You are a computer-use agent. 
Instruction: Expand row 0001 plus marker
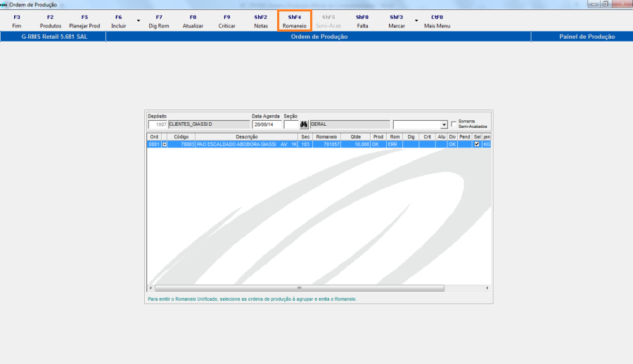point(165,145)
